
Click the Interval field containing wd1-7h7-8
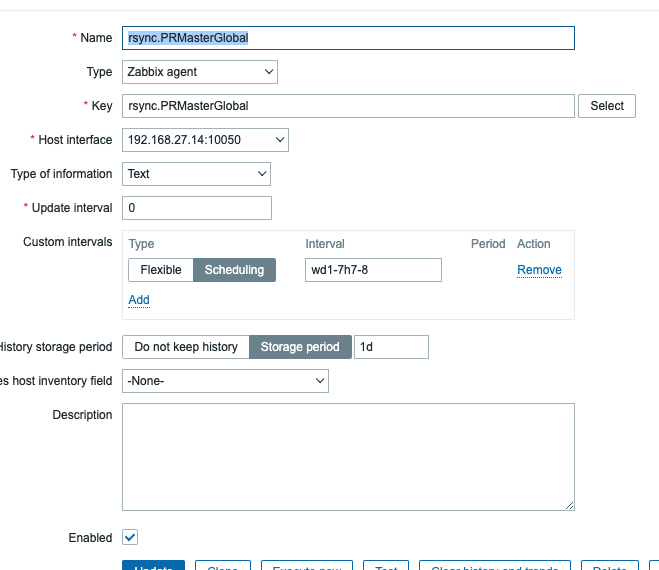(x=373, y=270)
